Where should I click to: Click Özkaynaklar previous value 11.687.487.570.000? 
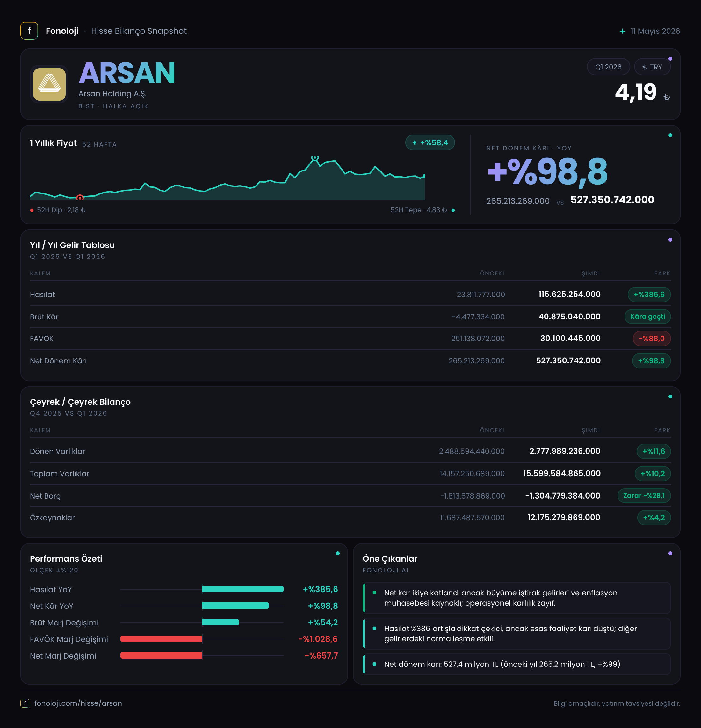[x=472, y=518]
